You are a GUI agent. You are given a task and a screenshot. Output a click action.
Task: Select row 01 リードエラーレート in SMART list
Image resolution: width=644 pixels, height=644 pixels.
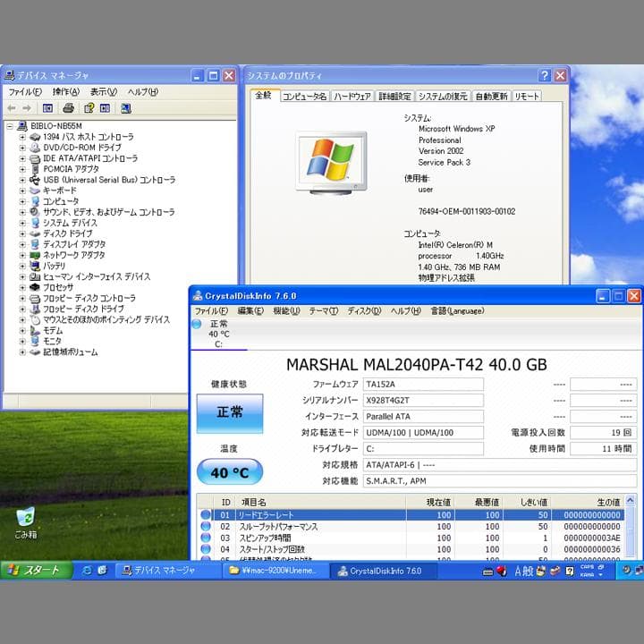(x=411, y=514)
